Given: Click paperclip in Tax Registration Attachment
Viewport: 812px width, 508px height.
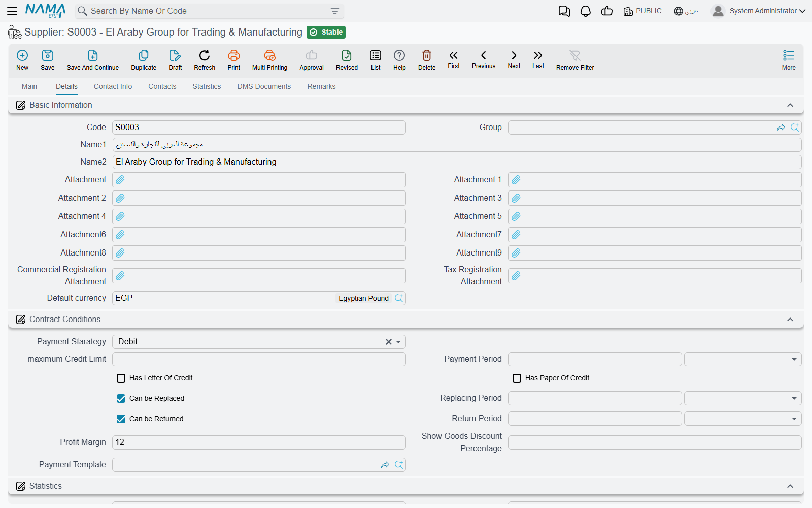Looking at the screenshot, I should pyautogui.click(x=516, y=276).
